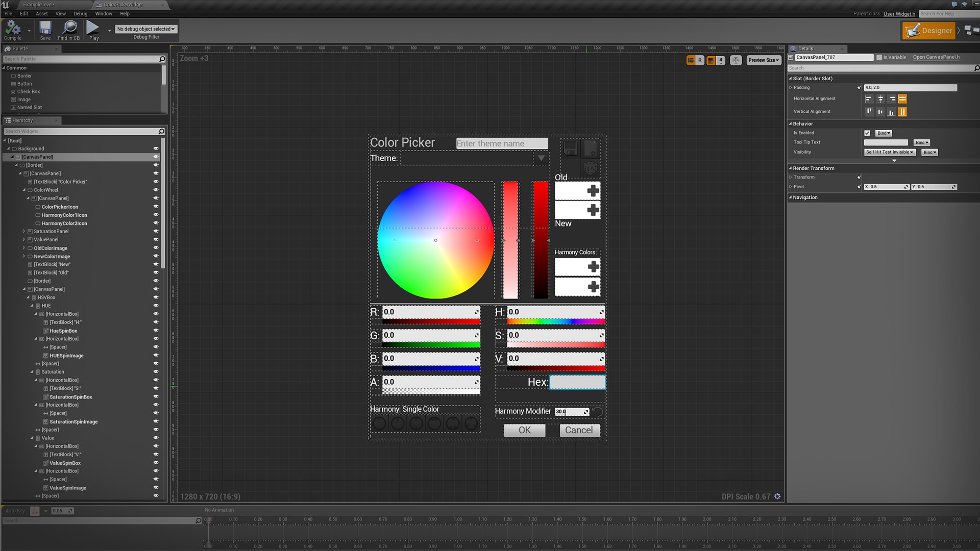
Task: Uncheck the Is Enabled checkbox
Action: click(x=867, y=132)
